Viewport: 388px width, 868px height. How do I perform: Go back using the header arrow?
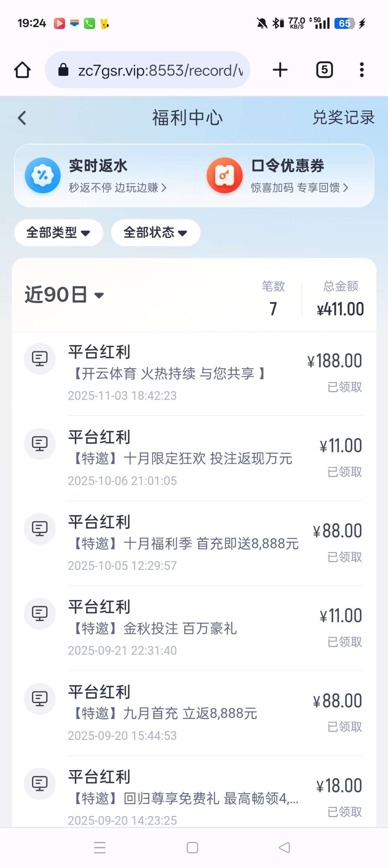22,118
